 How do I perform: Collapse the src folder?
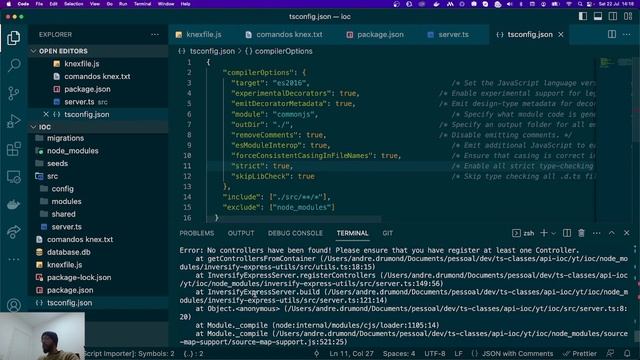(x=52, y=176)
